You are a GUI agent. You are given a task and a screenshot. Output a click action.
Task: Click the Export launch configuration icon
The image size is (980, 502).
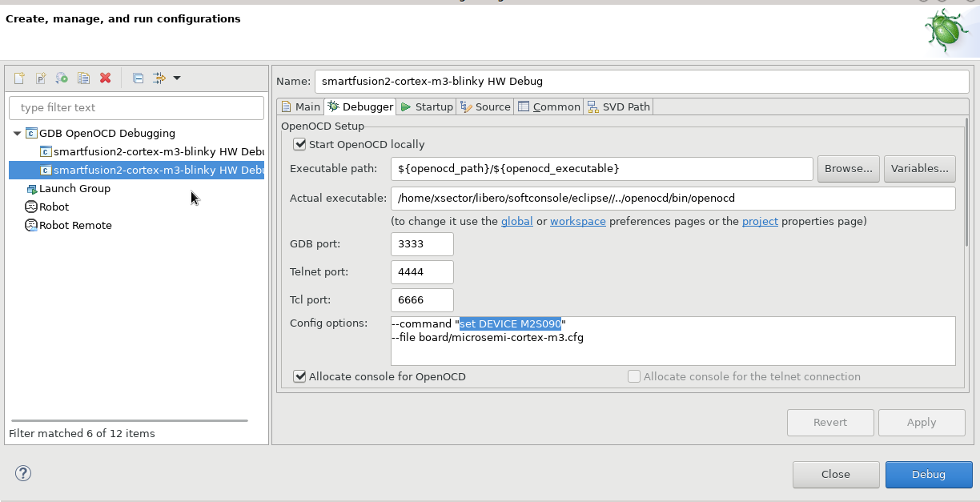[62, 78]
